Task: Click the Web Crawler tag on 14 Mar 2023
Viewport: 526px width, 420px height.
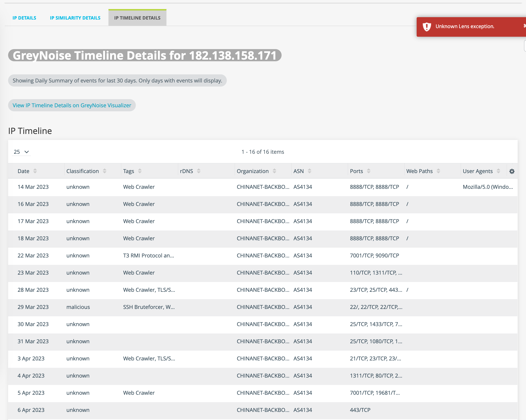Action: [139, 187]
